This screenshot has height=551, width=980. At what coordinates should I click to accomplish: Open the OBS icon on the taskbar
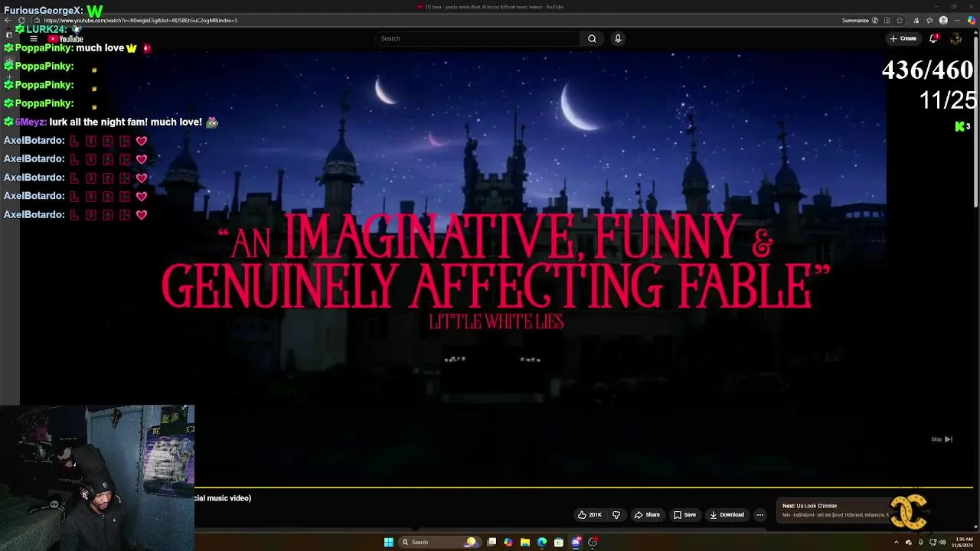(x=593, y=543)
